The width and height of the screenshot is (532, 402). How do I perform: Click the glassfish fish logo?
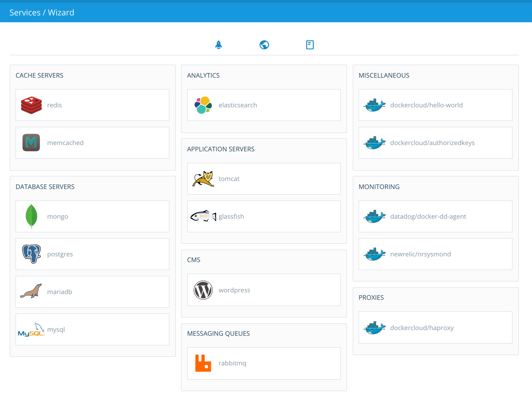coord(203,216)
